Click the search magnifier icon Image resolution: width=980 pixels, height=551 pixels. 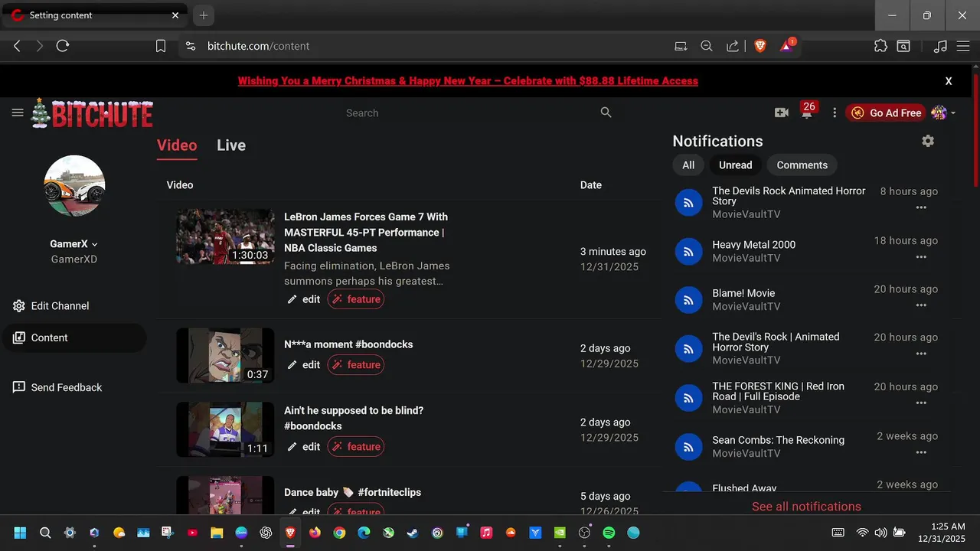[606, 112]
